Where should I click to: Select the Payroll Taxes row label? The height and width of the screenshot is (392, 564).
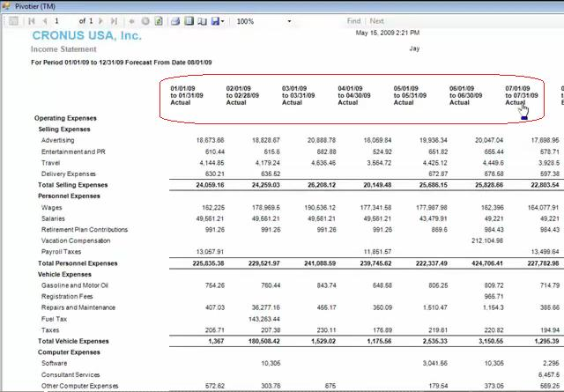pyautogui.click(x=61, y=252)
